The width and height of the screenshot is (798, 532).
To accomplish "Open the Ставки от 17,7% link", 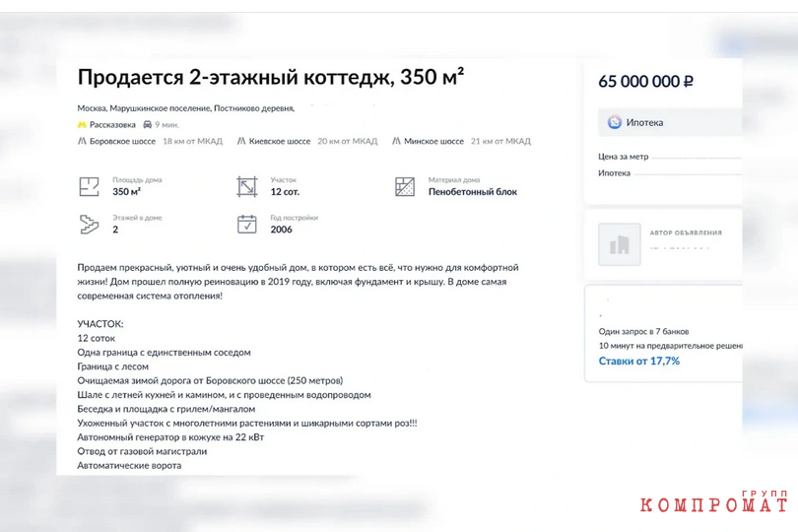I will pyautogui.click(x=639, y=361).
